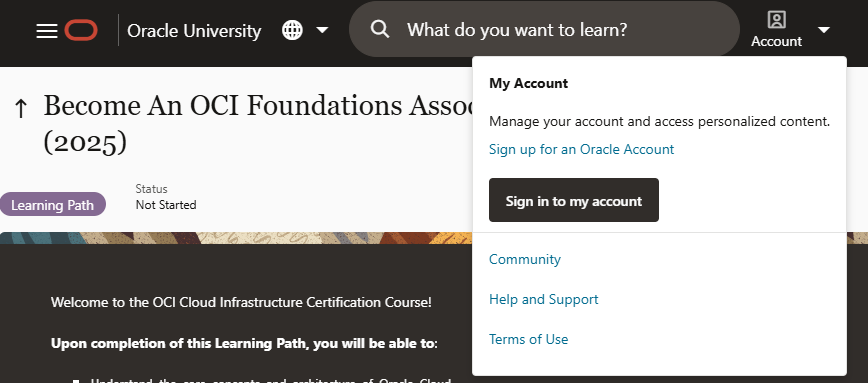Click the "Upon completion of this Learning Path" line
868x383 pixels.
[244, 344]
